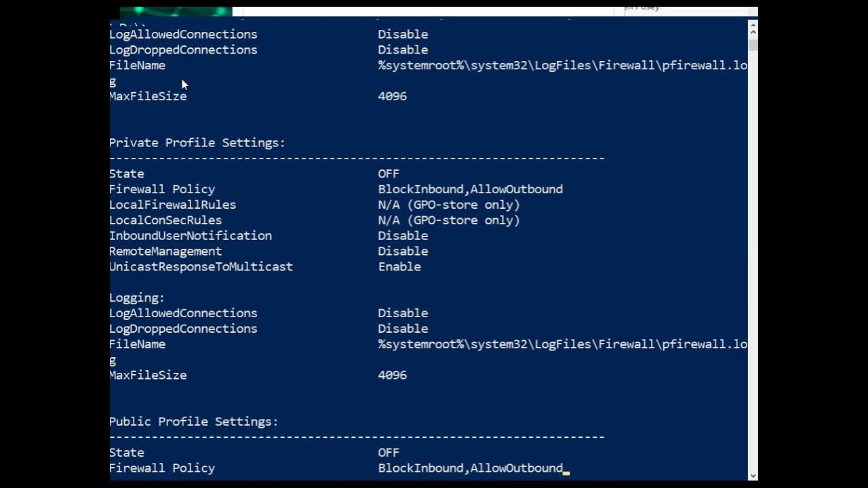Click the LocalConSecRules setting name

click(165, 220)
